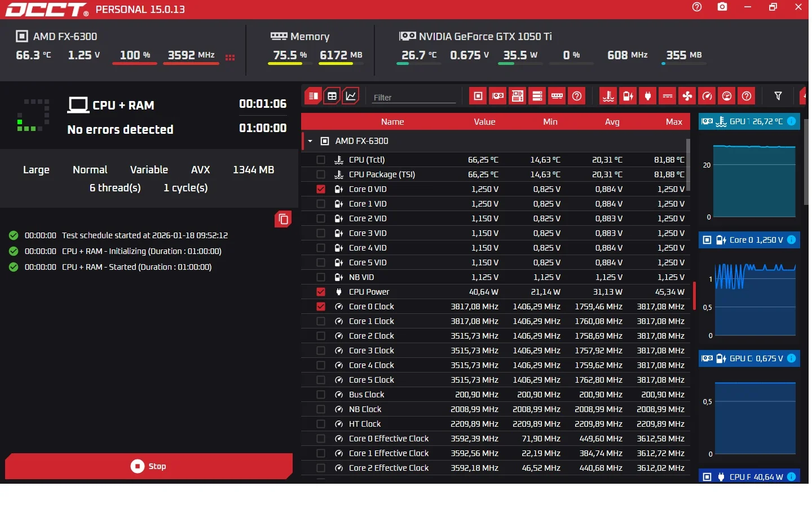Uncheck the Core 0 VID checkbox
This screenshot has width=812, height=508.
coord(321,189)
